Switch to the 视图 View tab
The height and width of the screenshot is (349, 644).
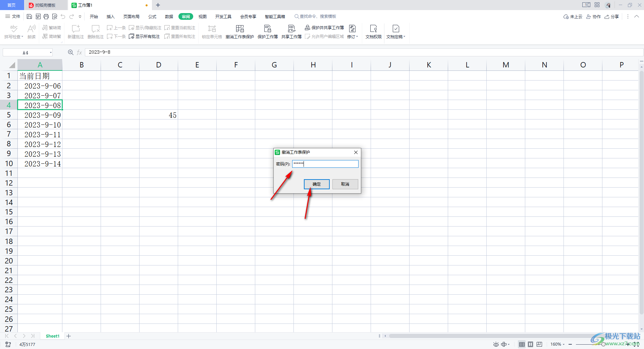(203, 16)
